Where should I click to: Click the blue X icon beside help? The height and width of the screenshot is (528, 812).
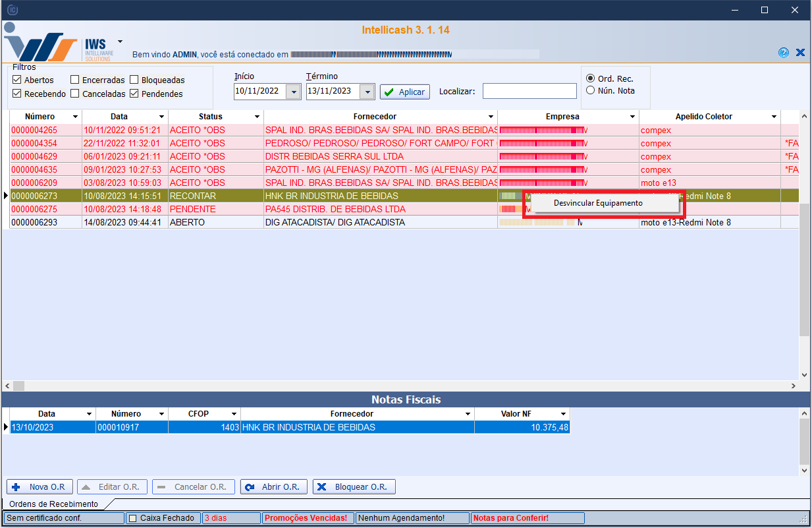(x=800, y=53)
